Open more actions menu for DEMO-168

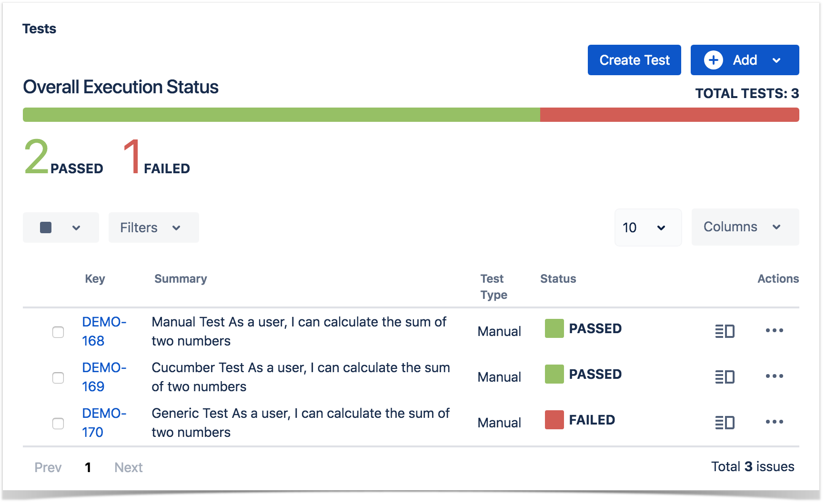coord(774,330)
